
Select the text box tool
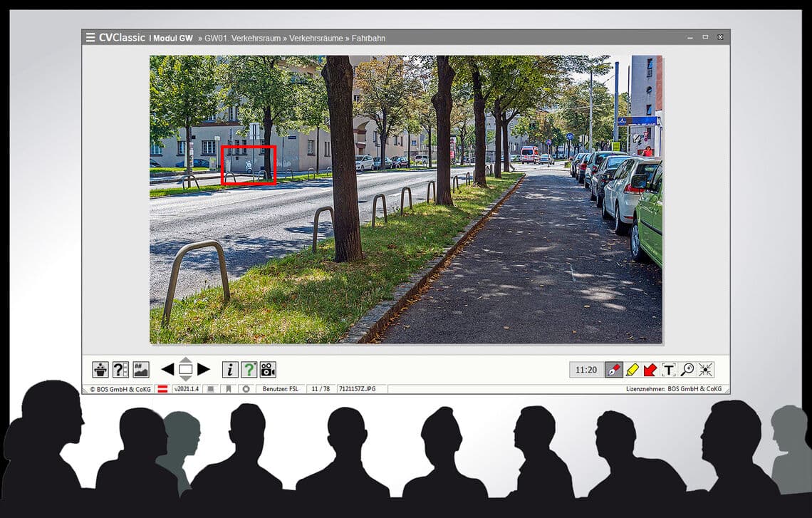(x=669, y=369)
